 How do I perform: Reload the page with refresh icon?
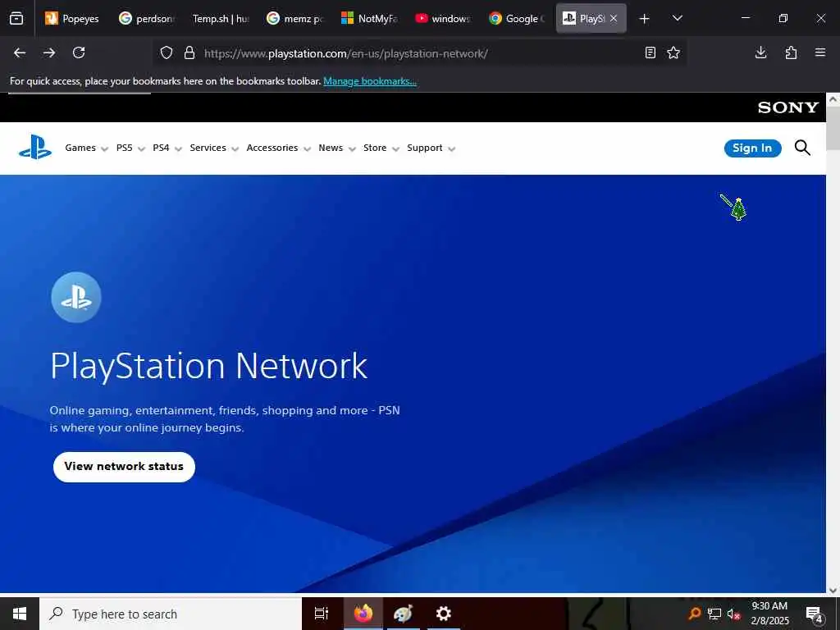point(79,52)
